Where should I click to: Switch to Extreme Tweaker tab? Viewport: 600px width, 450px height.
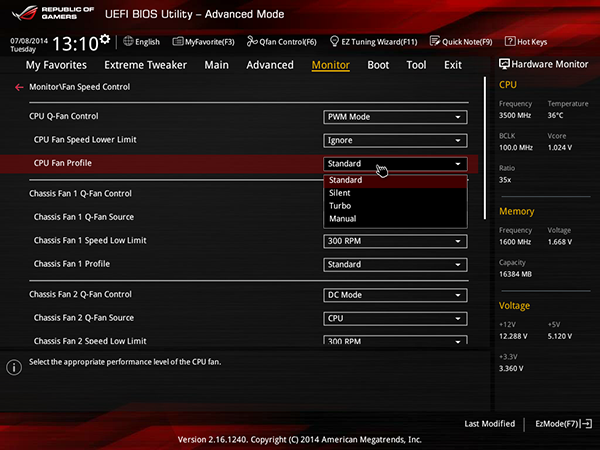(x=145, y=65)
